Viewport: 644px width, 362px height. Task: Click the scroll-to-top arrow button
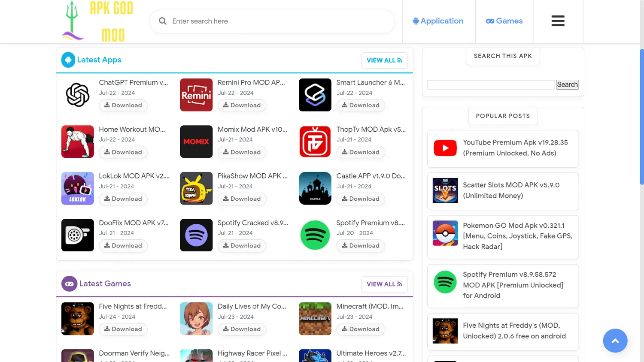click(615, 341)
